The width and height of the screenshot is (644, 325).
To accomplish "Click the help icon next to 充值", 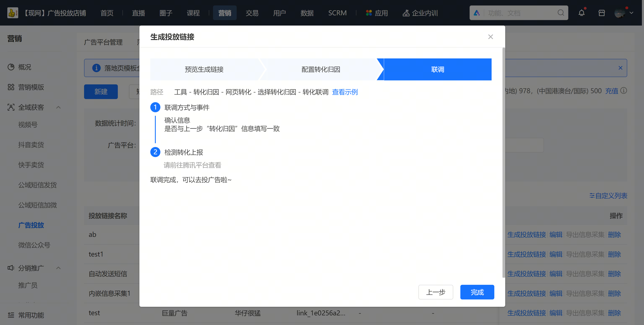I will click(623, 90).
